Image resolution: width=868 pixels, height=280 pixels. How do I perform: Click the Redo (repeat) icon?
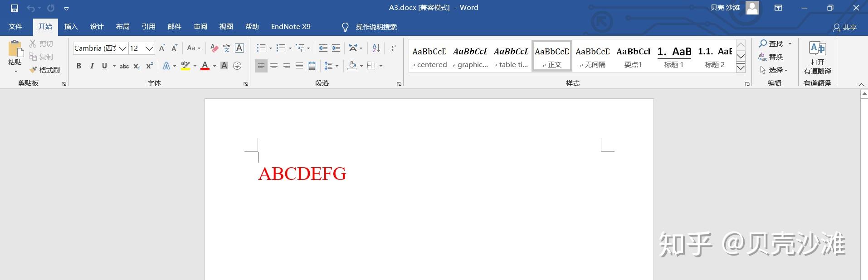(51, 8)
